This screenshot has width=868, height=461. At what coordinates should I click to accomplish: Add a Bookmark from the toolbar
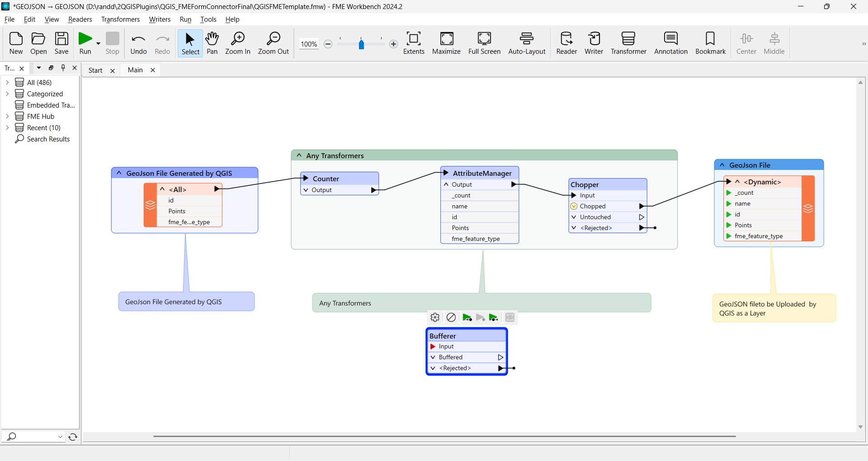coord(710,43)
